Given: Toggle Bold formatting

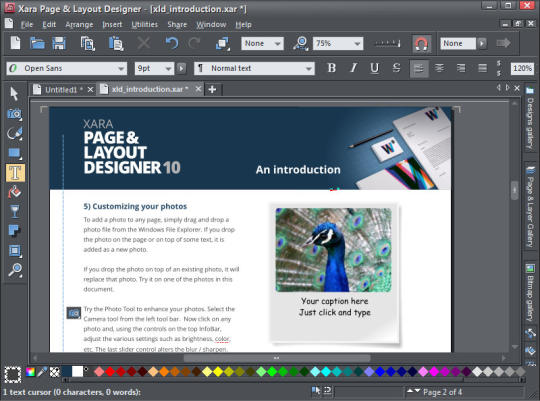Looking at the screenshot, I should 332,68.
